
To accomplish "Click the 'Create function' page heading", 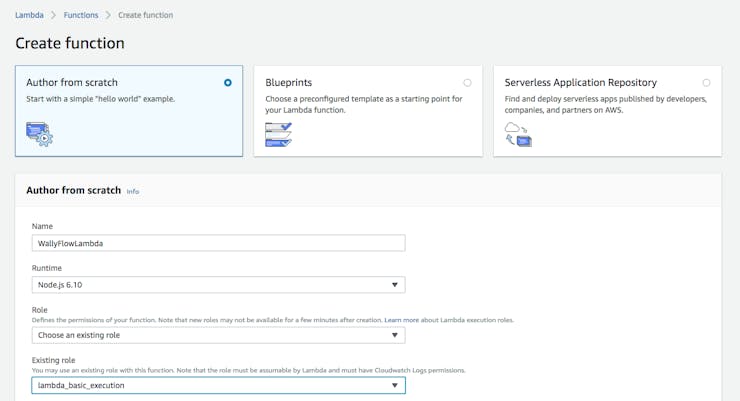I will [70, 43].
